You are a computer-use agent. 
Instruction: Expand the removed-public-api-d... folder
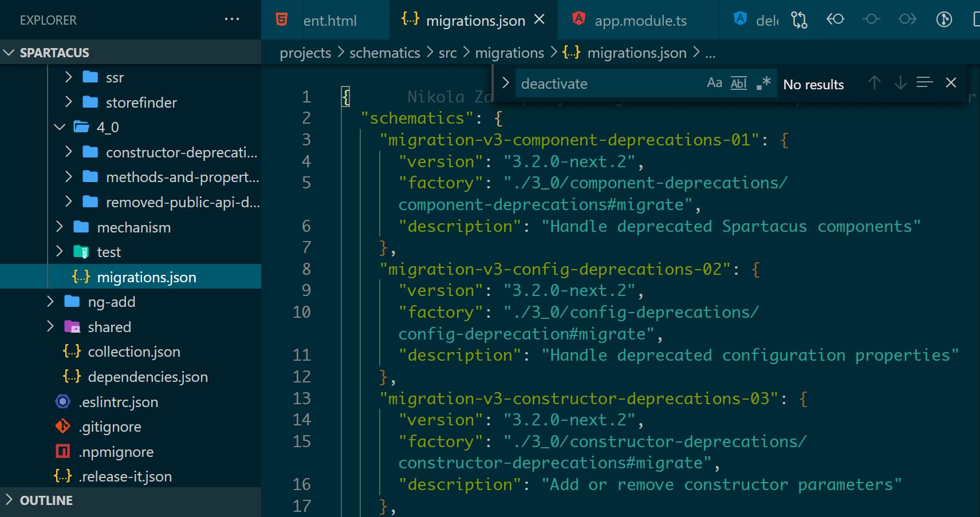(x=69, y=202)
